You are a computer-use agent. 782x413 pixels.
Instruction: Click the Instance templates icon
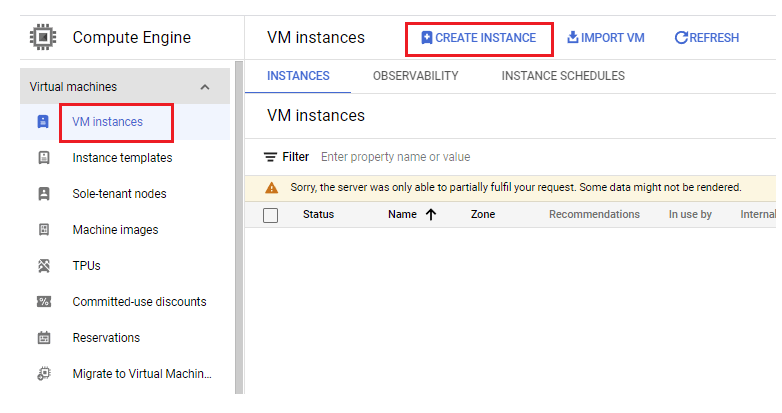(44, 158)
